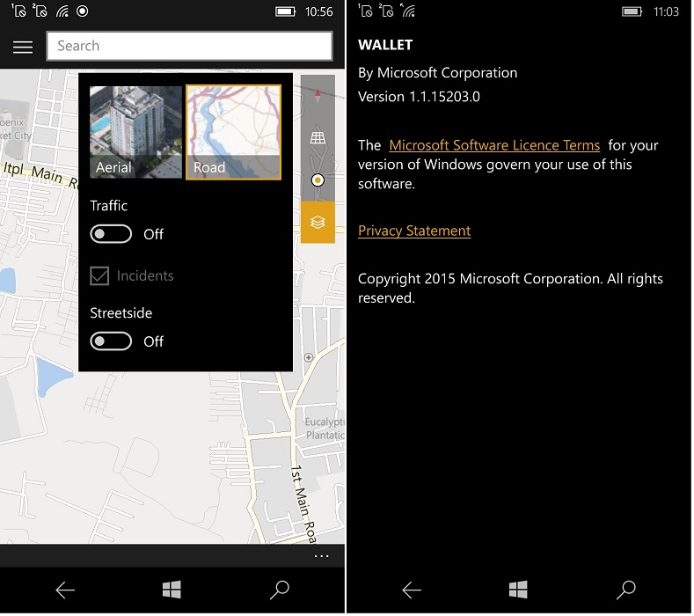Toggle the Traffic switch on
The height and width of the screenshot is (616, 694).
click(x=111, y=234)
